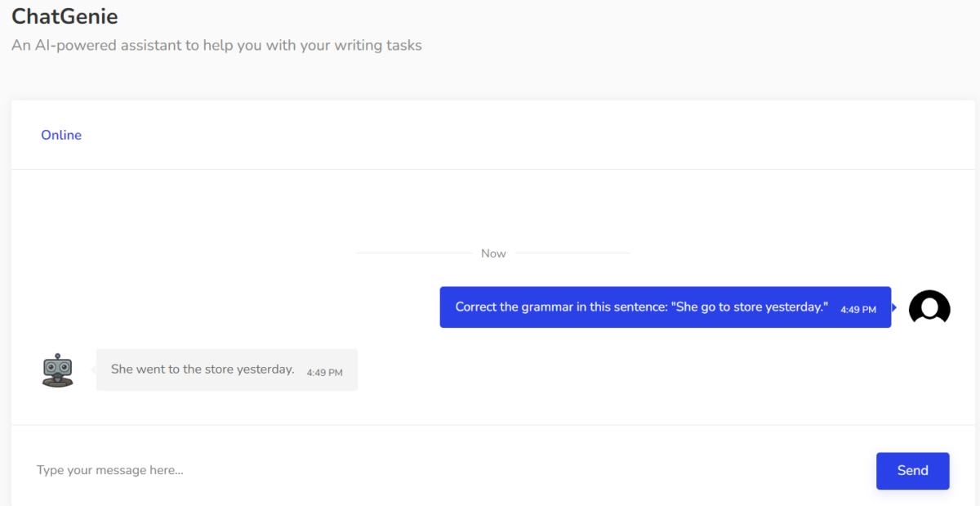Send the typed message
Screen dimensions: 980x506
click(912, 471)
